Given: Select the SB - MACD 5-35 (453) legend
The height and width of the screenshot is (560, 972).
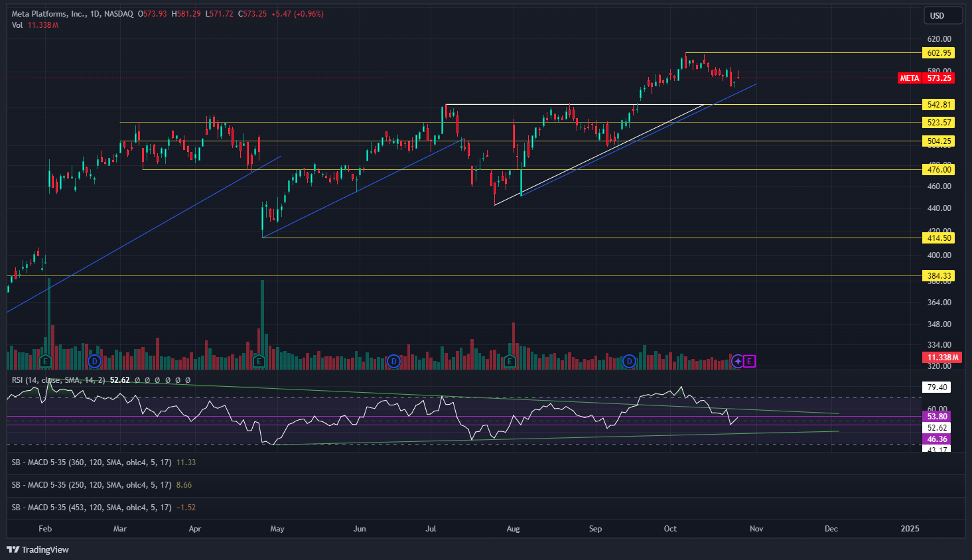Looking at the screenshot, I should [92, 508].
